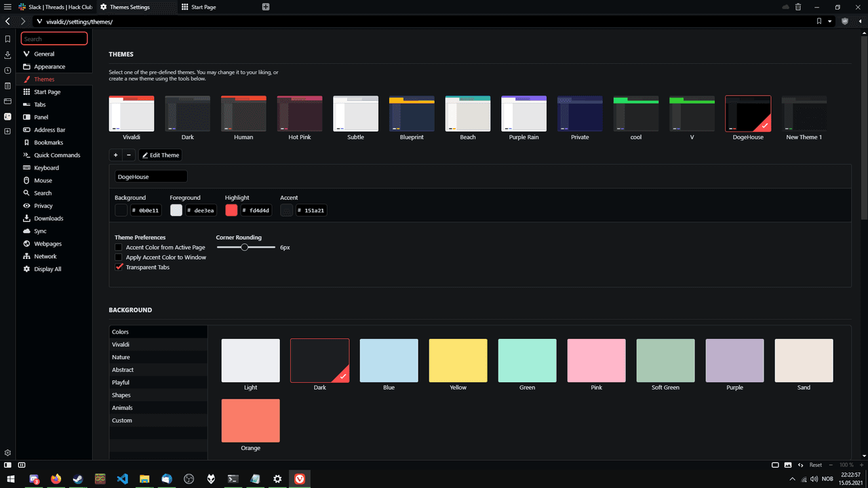Open the History panel clock icon
This screenshot has height=488, width=868.
(7, 70)
